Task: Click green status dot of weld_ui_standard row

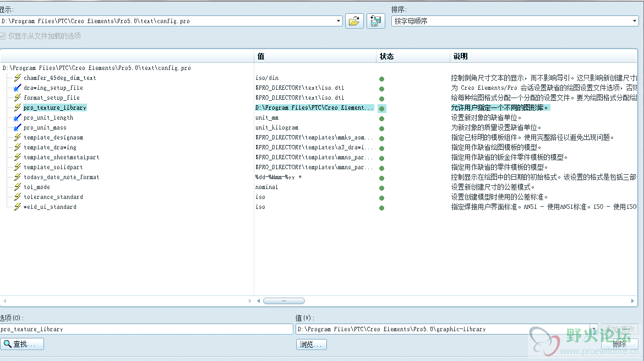Action: coord(381,208)
